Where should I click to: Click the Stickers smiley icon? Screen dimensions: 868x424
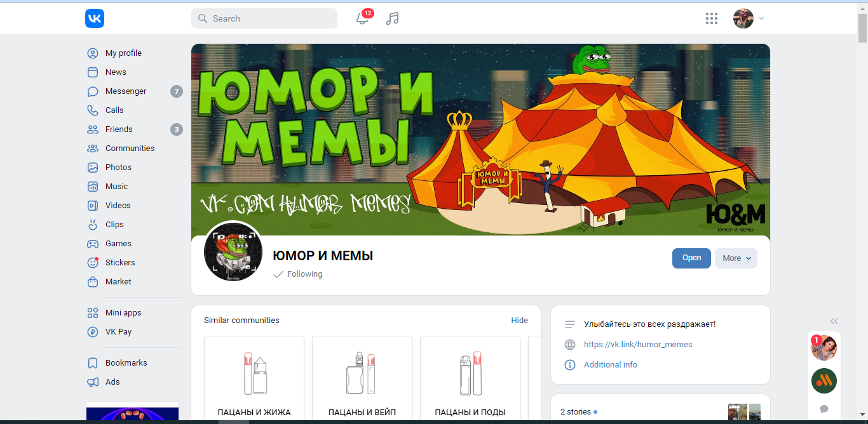(93, 263)
